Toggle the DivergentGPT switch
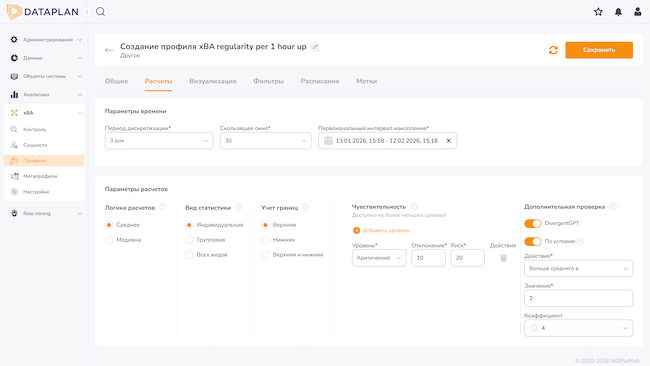The height and width of the screenshot is (366, 650). point(533,223)
